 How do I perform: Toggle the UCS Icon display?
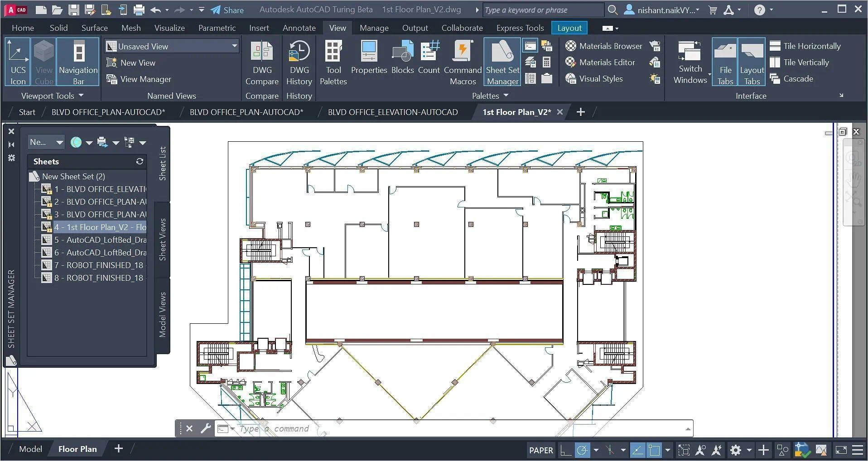pos(18,62)
